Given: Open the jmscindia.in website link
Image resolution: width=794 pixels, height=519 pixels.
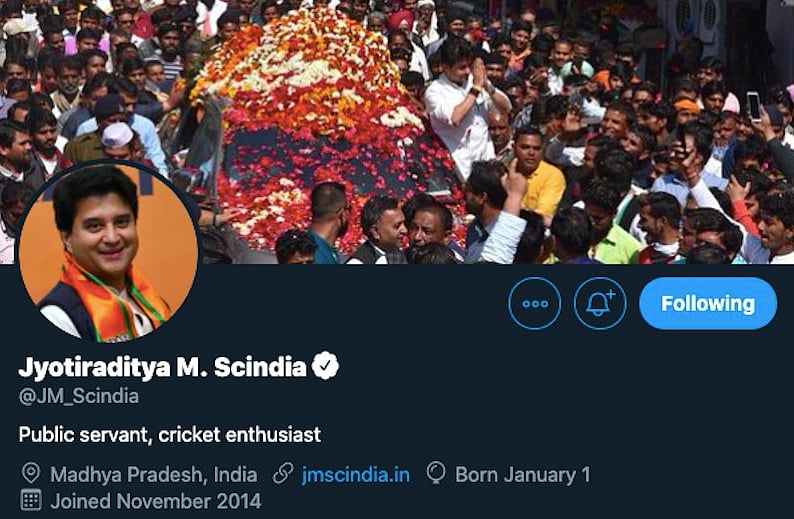Looking at the screenshot, I should click(355, 474).
